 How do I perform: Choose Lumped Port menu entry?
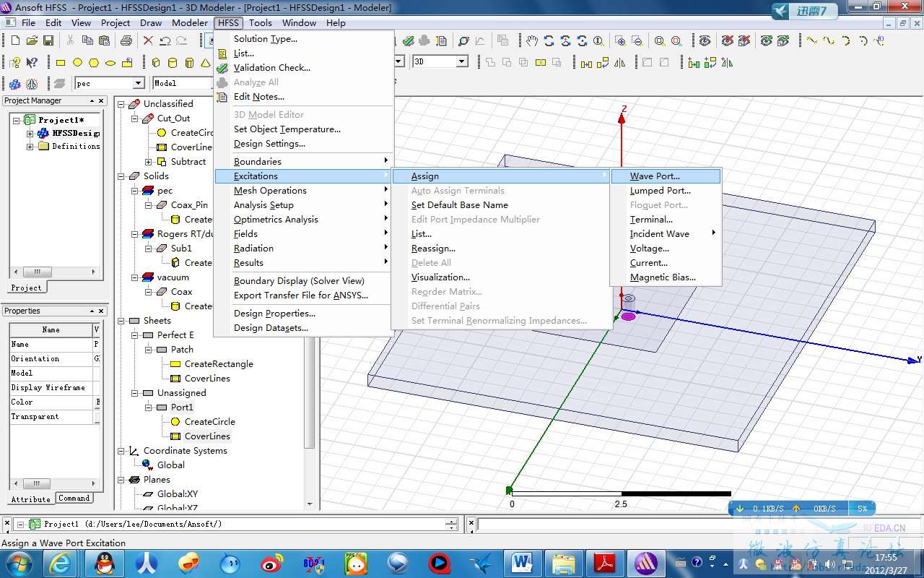[666, 191]
